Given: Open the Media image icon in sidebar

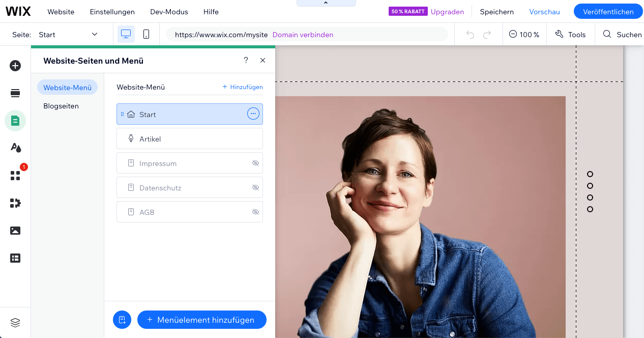Looking at the screenshot, I should [x=15, y=231].
